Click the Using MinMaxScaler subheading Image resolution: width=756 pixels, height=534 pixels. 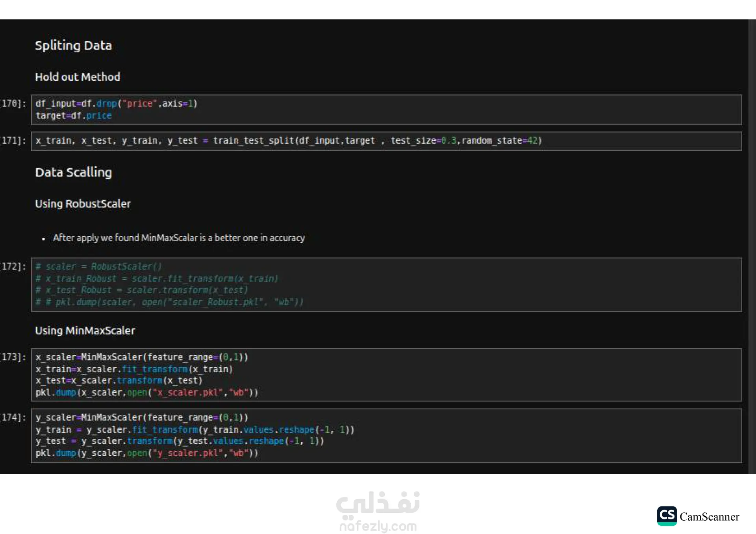pyautogui.click(x=85, y=331)
